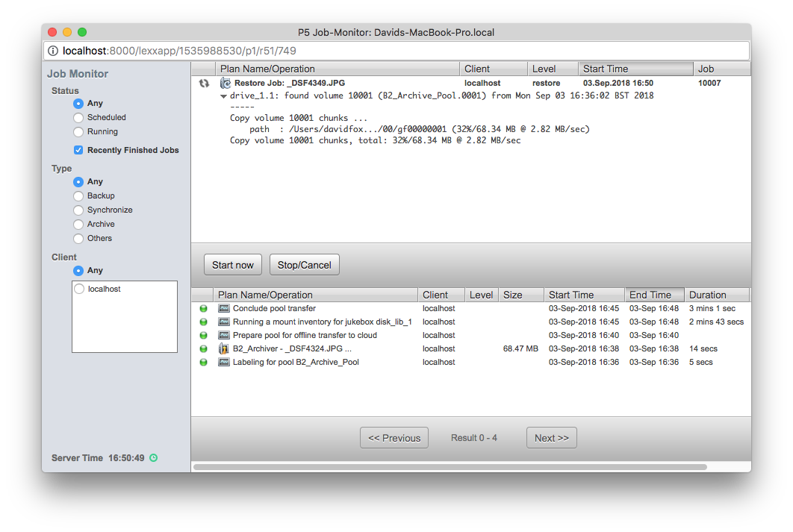This screenshot has width=793, height=532.
Task: Click the 03.Sep.2018 16:50 start time cell
Action: pos(618,84)
